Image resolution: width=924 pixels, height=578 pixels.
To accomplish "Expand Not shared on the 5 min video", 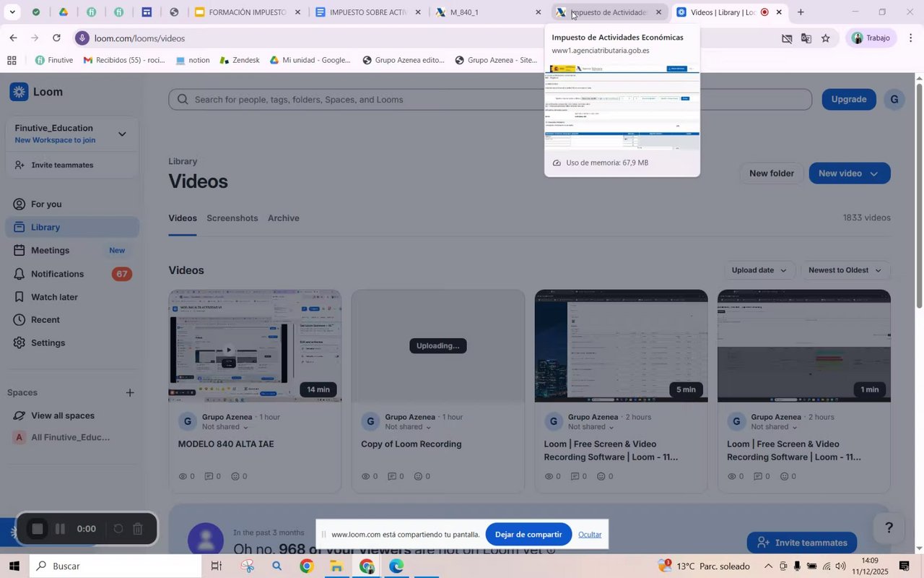I will tap(592, 427).
